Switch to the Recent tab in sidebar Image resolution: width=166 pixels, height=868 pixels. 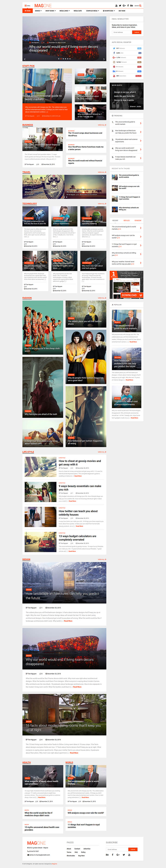point(115,220)
